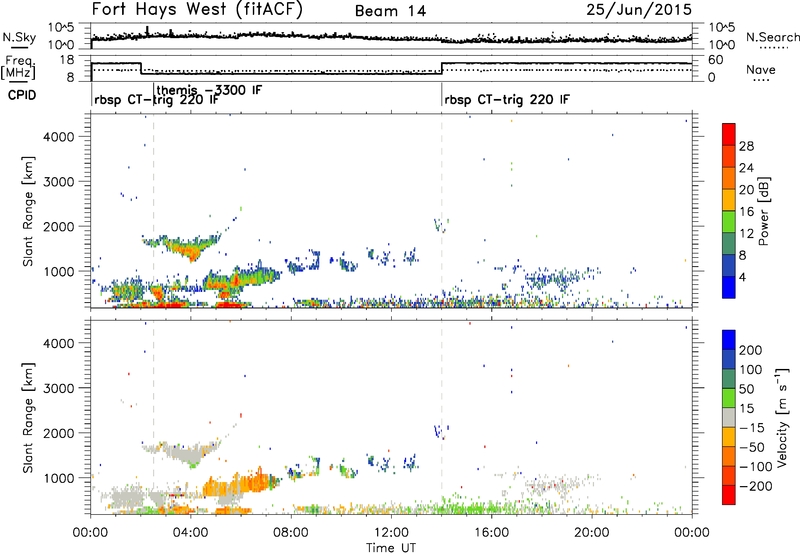Viewport: 800px width, 554px height.
Task: Click the velocity panel 'Slant Range [km]' label
Action: click(28, 417)
